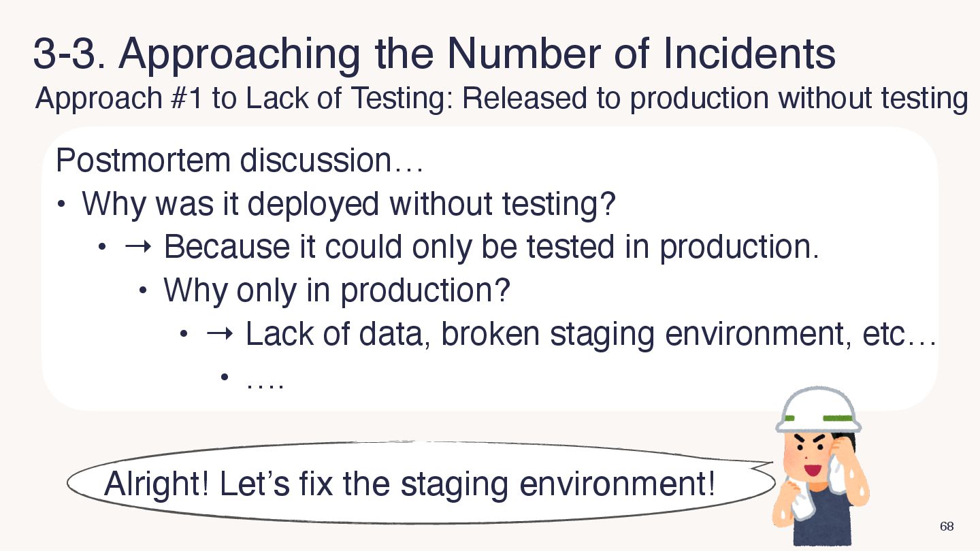
Task: Click the last bullet with four dots
Action: tap(264, 381)
